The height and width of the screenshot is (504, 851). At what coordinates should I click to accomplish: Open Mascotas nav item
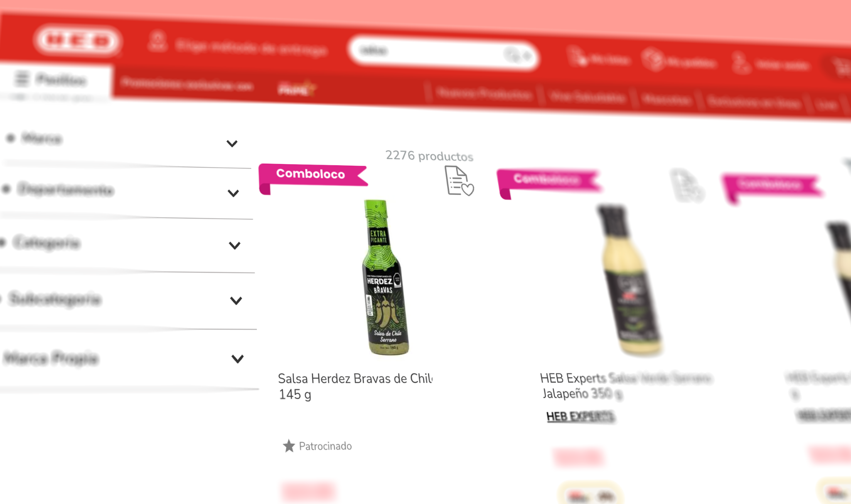667,100
